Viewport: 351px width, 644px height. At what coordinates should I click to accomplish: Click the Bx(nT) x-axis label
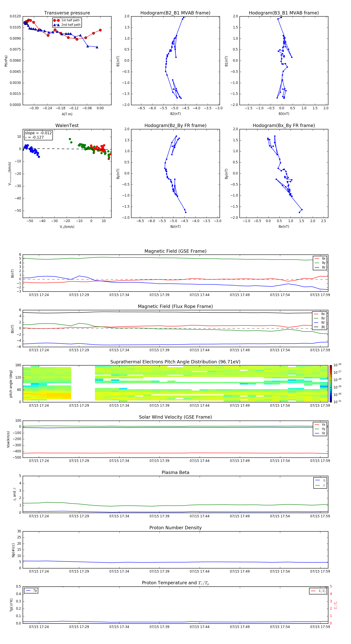(284, 227)
